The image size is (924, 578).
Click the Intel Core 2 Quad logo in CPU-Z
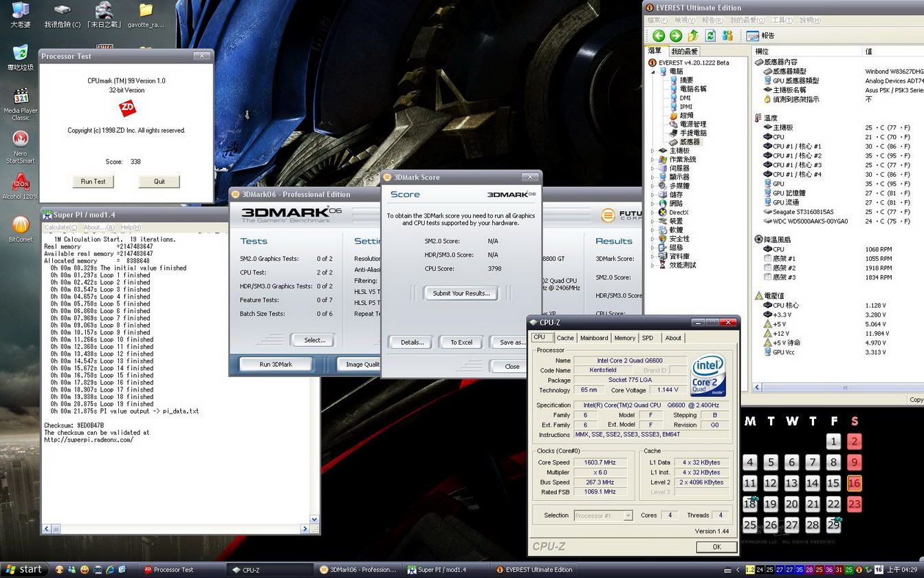(x=709, y=376)
